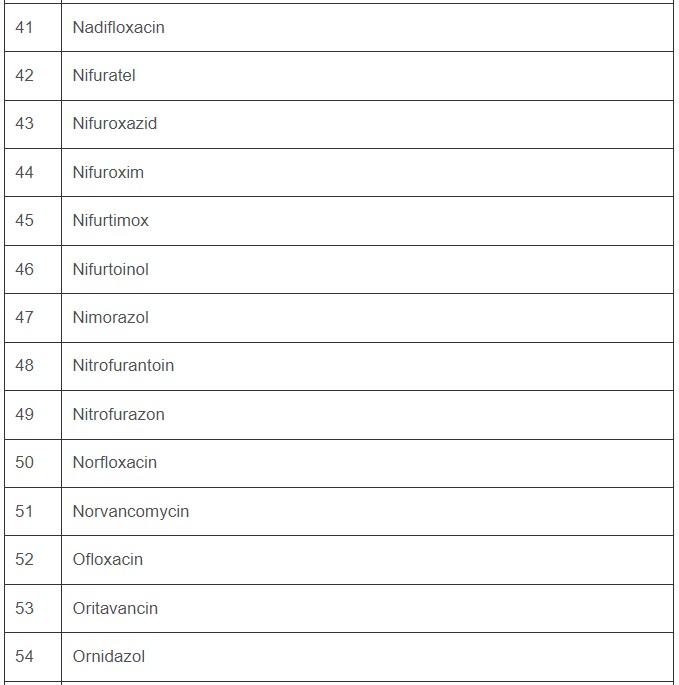
Task: Select Nitrofurantoin in the list
Action: pos(123,365)
